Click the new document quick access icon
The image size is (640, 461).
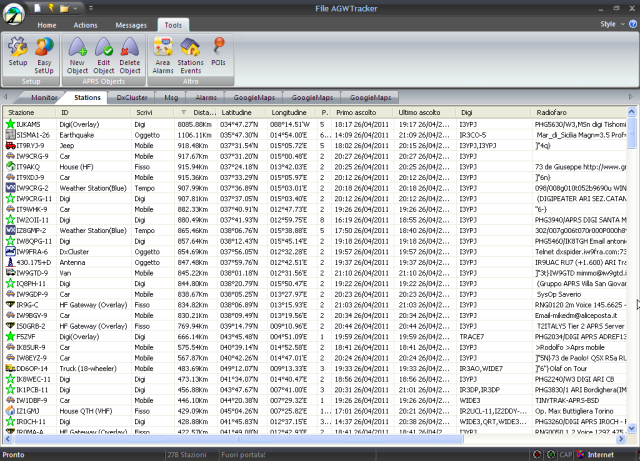(38, 8)
